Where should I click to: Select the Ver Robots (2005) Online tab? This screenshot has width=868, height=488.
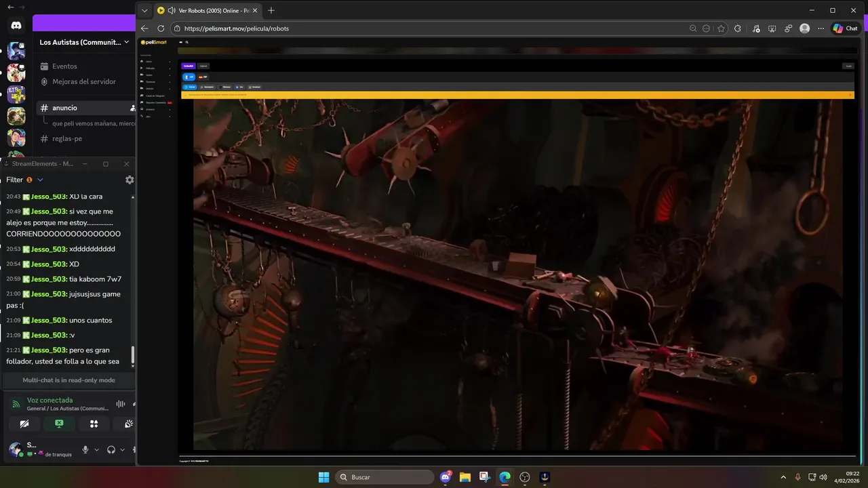tap(207, 10)
